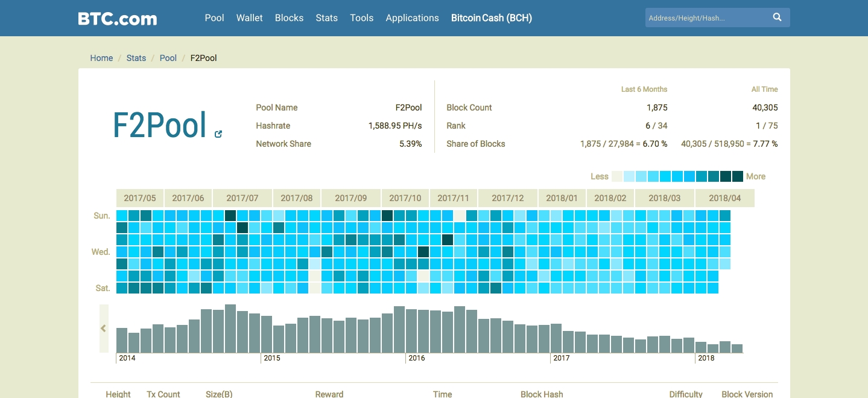Click the share value ending in 6.70 %
Image resolution: width=868 pixels, height=398 pixels.
624,144
